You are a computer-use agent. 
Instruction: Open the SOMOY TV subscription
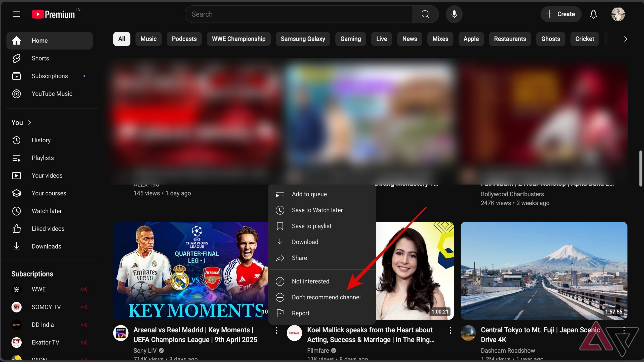point(50,307)
